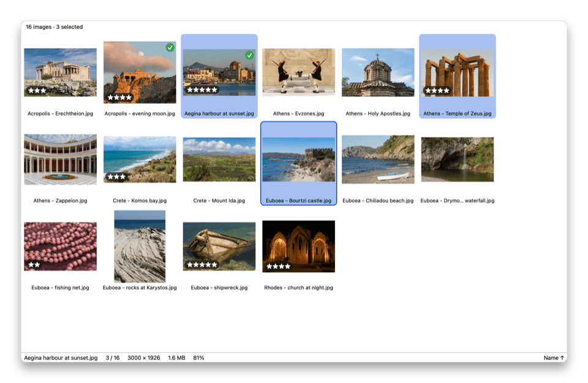Select the Crete Komos bay photo
Viewport: 588px width, 383px height.
tap(140, 159)
